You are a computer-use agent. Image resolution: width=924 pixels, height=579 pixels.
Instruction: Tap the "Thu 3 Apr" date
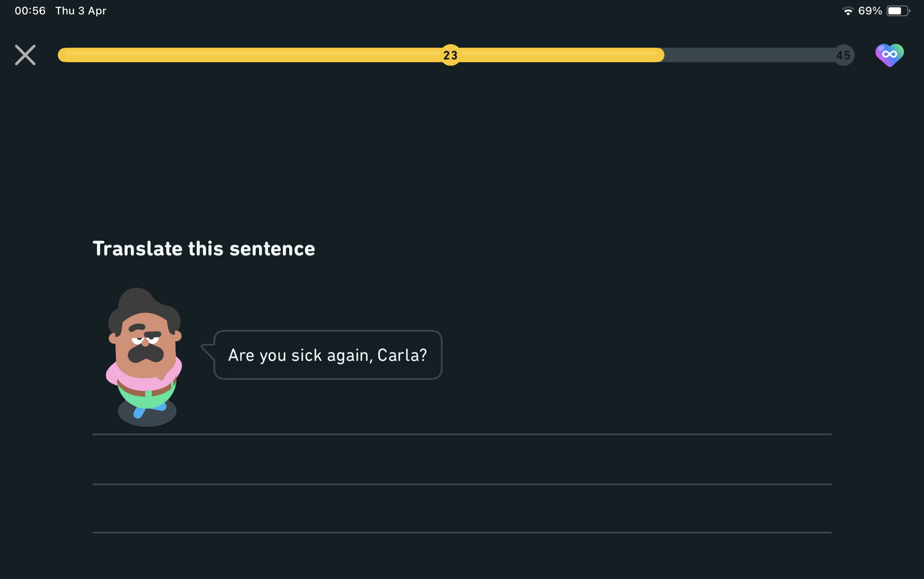click(x=81, y=11)
